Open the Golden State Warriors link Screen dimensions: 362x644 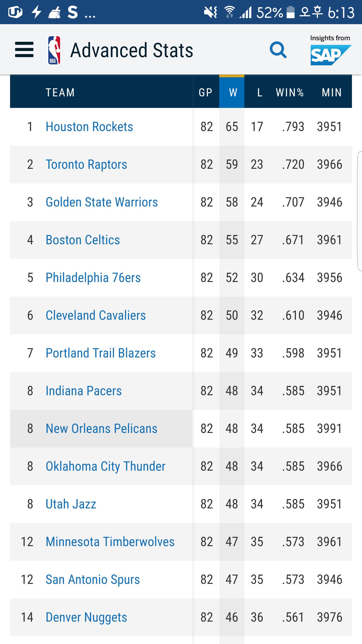click(x=102, y=202)
